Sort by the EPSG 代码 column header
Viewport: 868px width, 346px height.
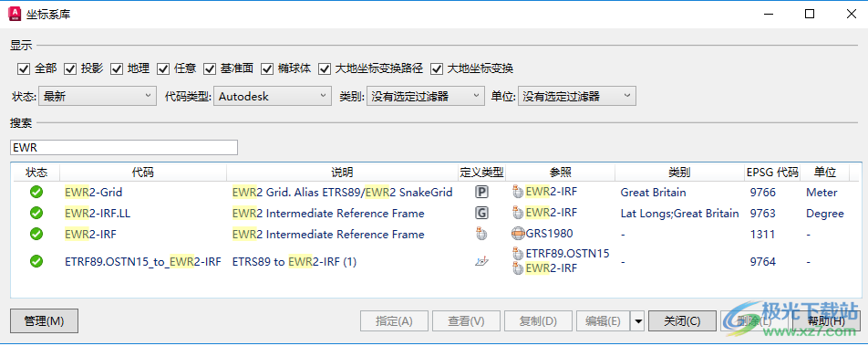(772, 173)
